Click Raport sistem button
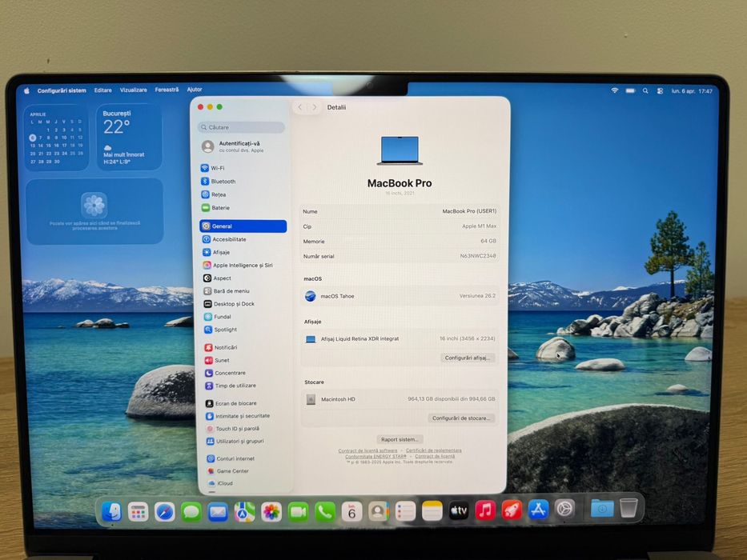The image size is (747, 560). 400,439
